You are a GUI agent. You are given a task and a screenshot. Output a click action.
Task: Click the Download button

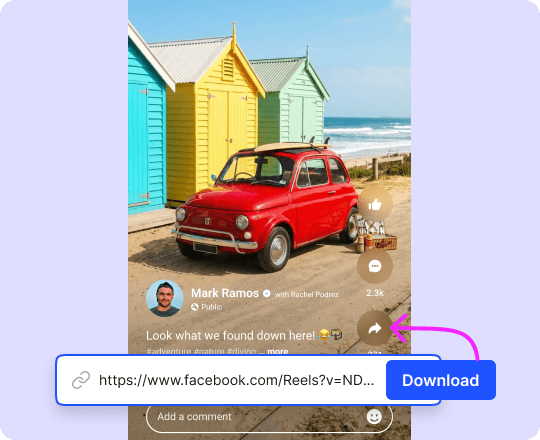click(x=441, y=380)
